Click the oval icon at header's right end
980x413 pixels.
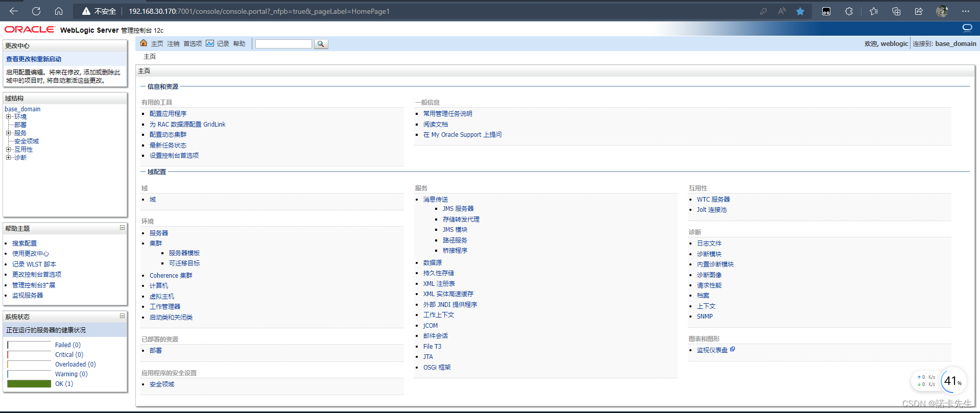click(967, 28)
